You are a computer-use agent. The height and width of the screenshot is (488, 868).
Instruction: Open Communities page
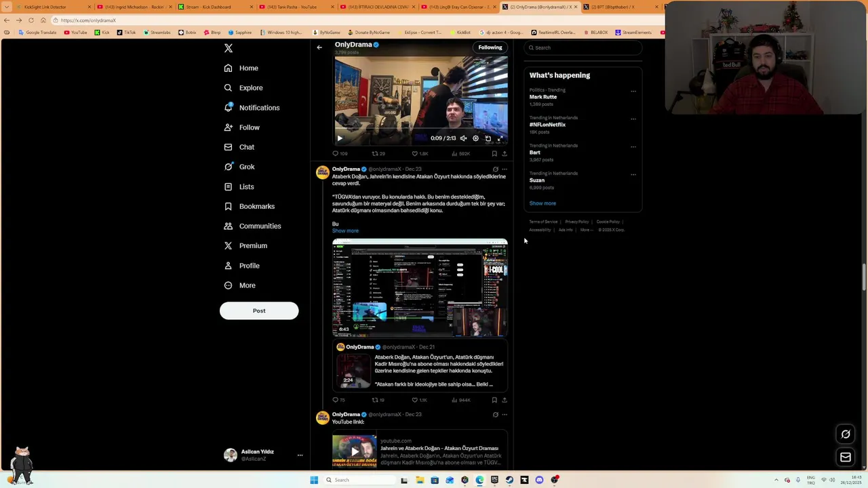coord(252,226)
